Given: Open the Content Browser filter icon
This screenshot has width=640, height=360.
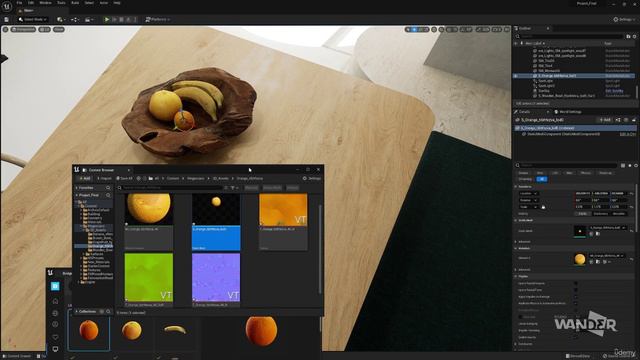Looking at the screenshot, I should coord(233,188).
